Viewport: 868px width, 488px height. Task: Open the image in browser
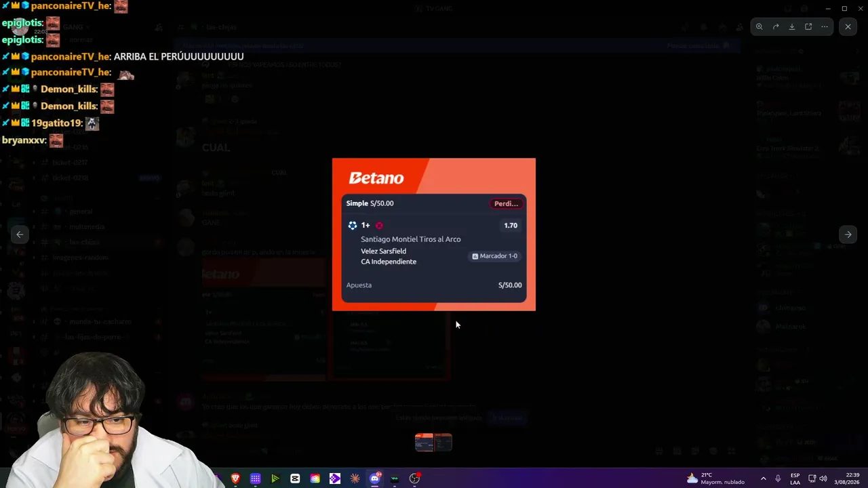coord(808,26)
